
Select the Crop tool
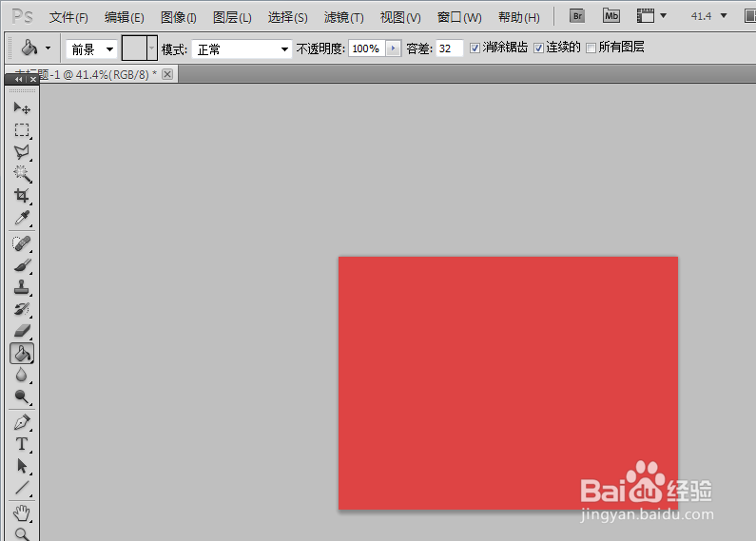point(22,196)
